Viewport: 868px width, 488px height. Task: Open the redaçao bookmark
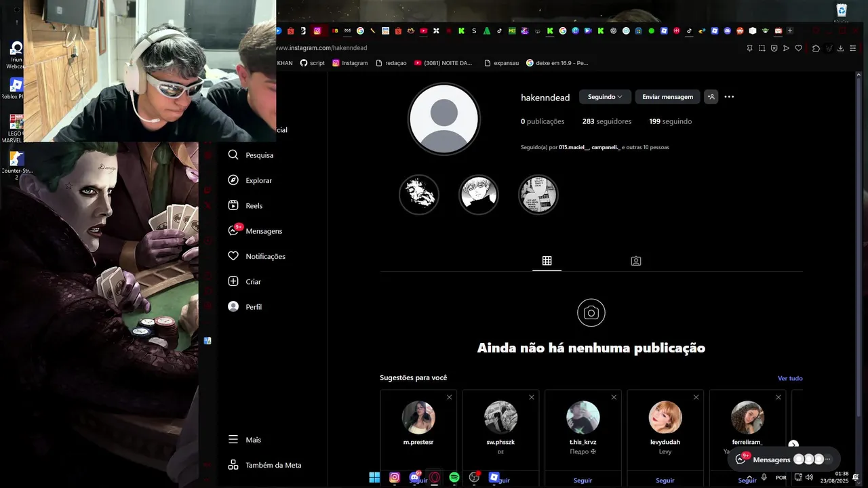coord(391,63)
